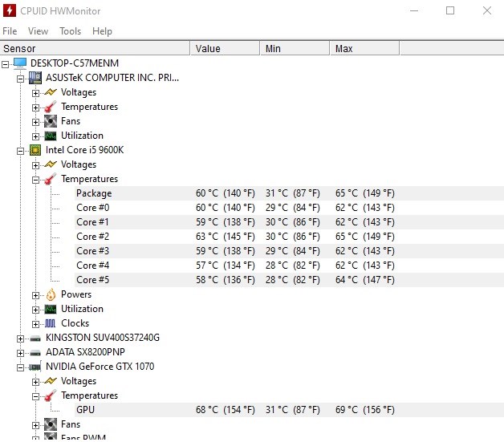This screenshot has height=442, width=504.
Task: Click the CPU Voltages lightning icon
Action: pyautogui.click(x=51, y=164)
